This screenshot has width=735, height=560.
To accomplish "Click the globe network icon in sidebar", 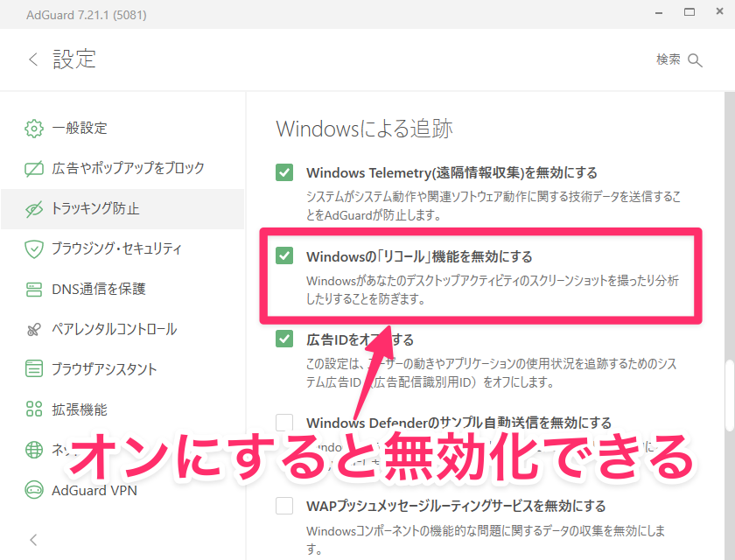I will (x=34, y=450).
